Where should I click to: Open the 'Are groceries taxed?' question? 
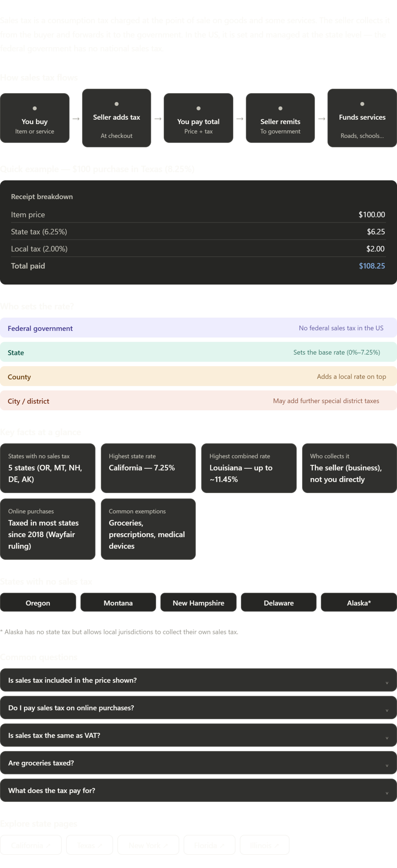pyautogui.click(x=198, y=763)
